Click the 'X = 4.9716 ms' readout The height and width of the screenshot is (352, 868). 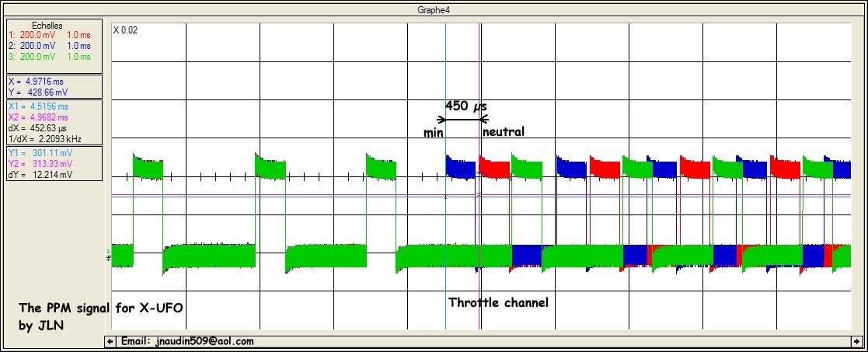[36, 82]
